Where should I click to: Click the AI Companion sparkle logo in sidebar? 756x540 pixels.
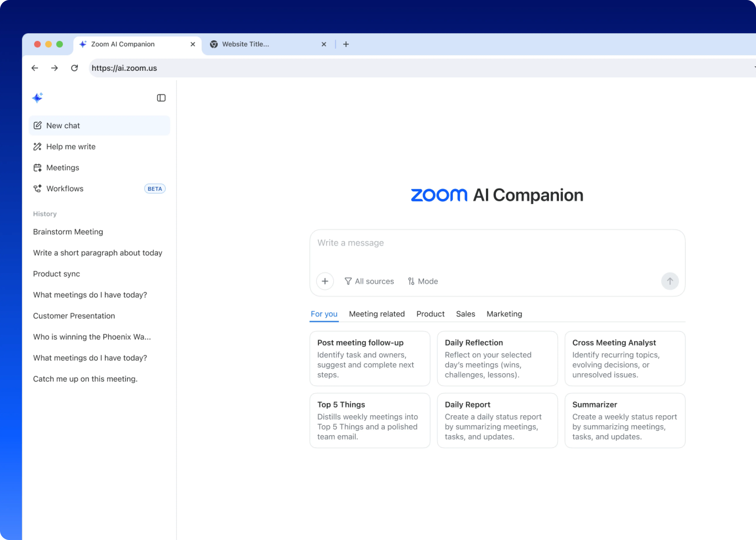(x=38, y=98)
